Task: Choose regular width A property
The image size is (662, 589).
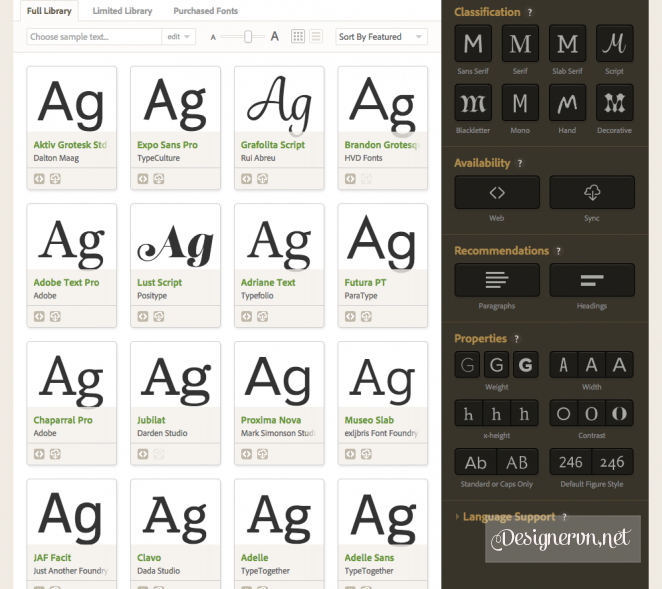Action: (591, 364)
